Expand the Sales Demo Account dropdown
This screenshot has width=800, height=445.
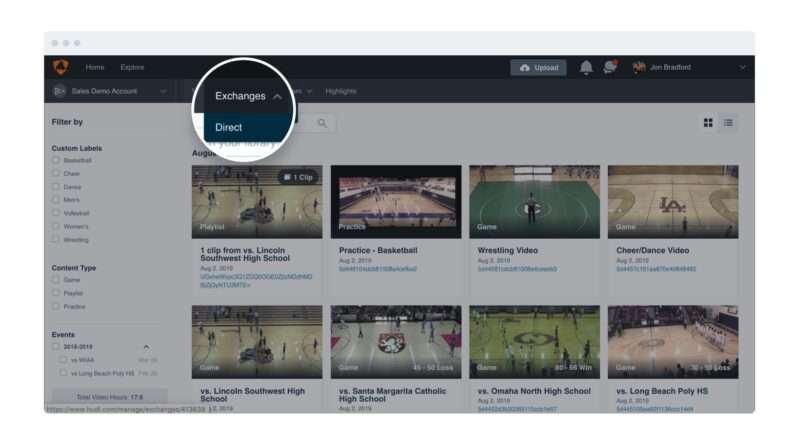pyautogui.click(x=163, y=91)
